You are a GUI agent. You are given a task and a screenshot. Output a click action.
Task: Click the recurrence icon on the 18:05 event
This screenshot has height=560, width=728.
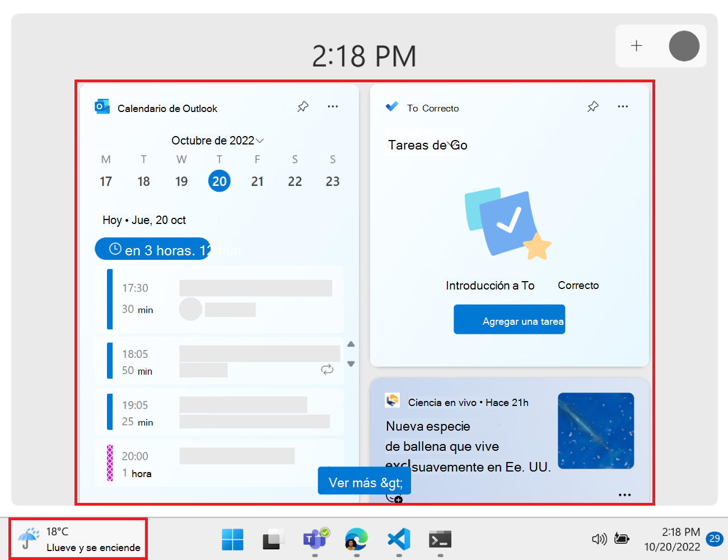click(x=328, y=370)
